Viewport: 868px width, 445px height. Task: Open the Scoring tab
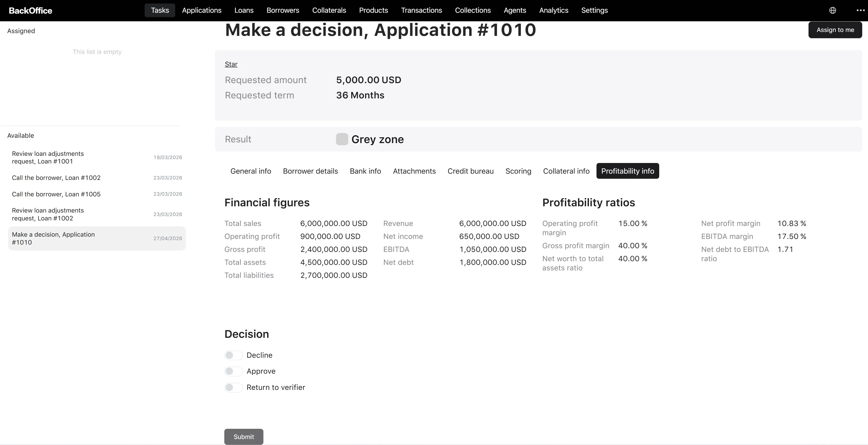tap(518, 171)
